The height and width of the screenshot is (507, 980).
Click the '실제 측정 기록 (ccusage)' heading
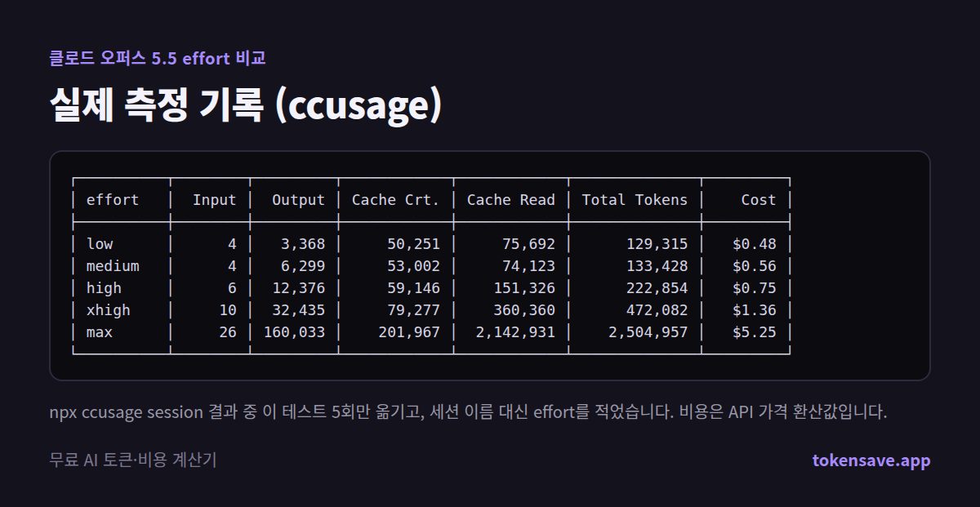pyautogui.click(x=245, y=106)
